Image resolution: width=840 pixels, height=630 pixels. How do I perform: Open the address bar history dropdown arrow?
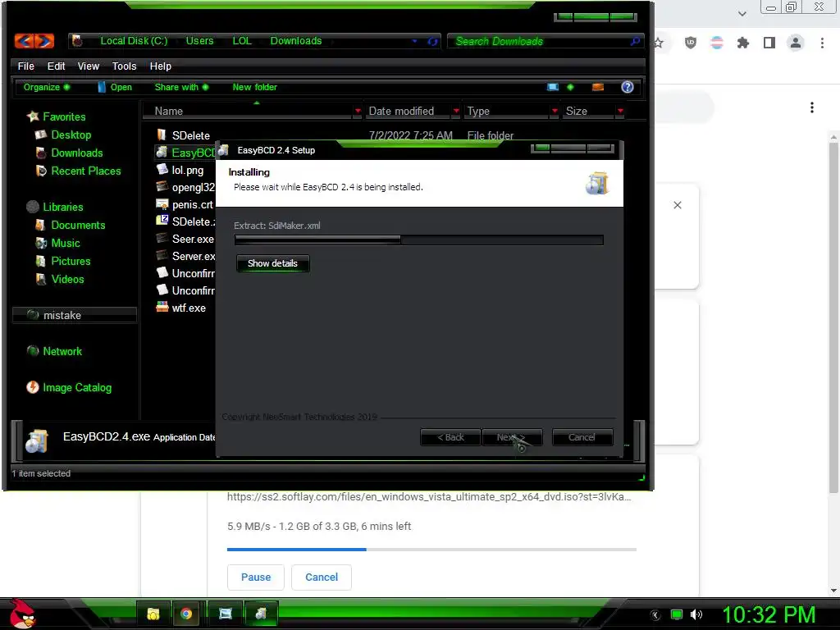[x=414, y=41]
